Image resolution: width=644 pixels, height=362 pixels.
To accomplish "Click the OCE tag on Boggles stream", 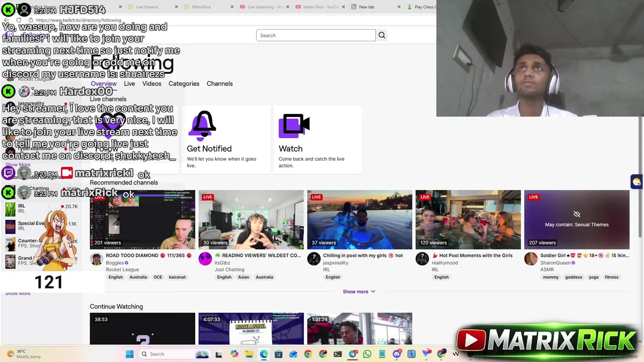I will (x=158, y=277).
